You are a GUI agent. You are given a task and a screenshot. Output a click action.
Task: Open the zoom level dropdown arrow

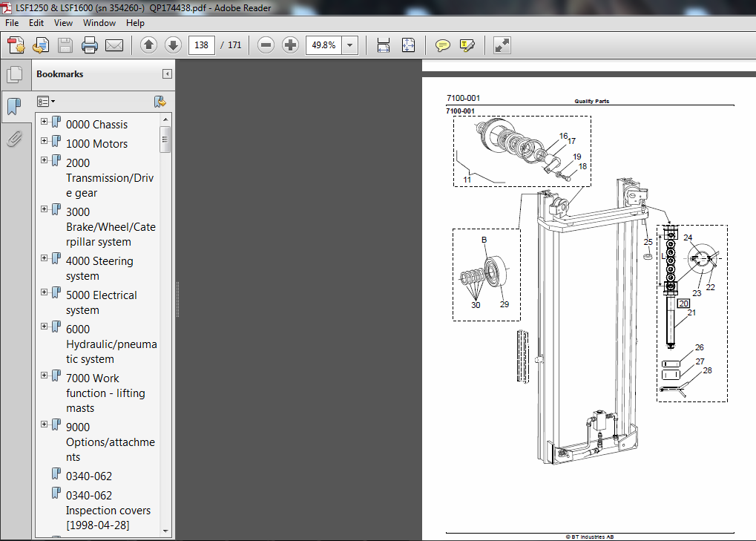coord(350,45)
